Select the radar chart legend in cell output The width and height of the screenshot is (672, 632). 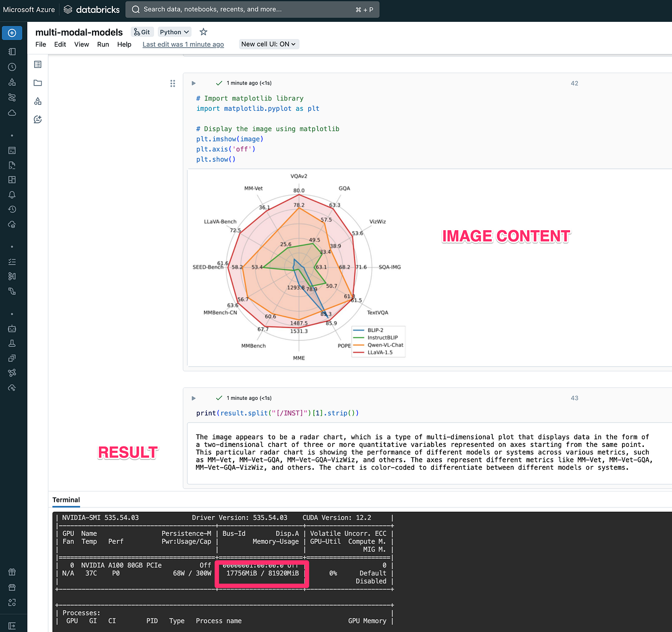[378, 341]
